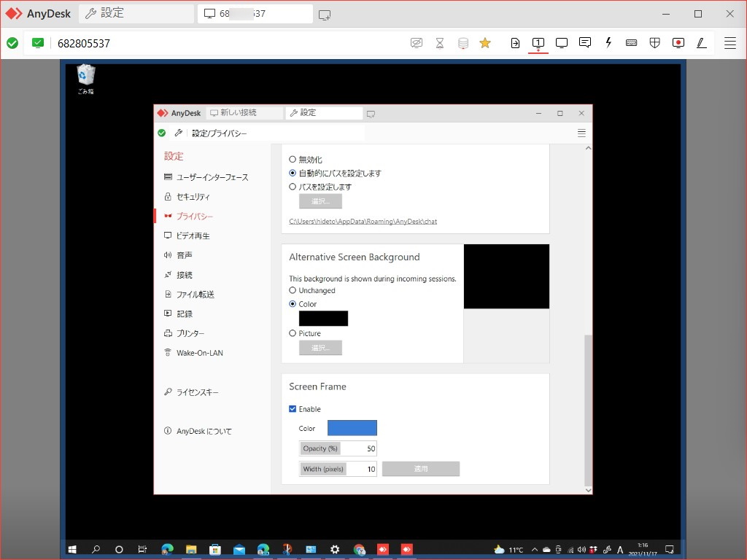Click the 適用 apply button
Viewport: 747px width, 560px height.
tap(421, 469)
